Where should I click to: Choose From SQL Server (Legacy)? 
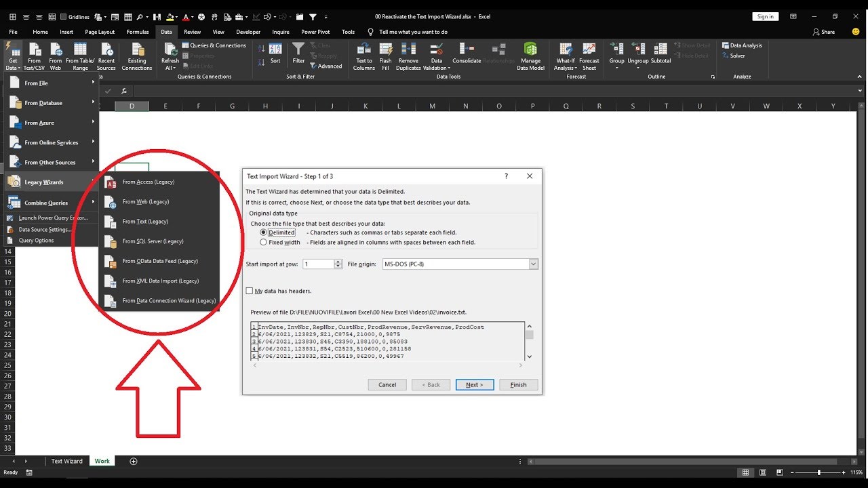coord(159,241)
